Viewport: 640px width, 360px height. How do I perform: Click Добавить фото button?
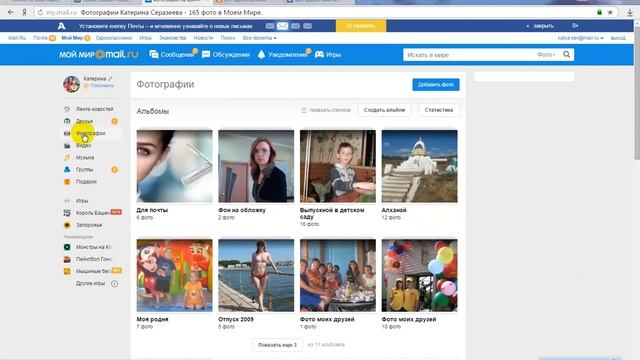click(x=436, y=84)
